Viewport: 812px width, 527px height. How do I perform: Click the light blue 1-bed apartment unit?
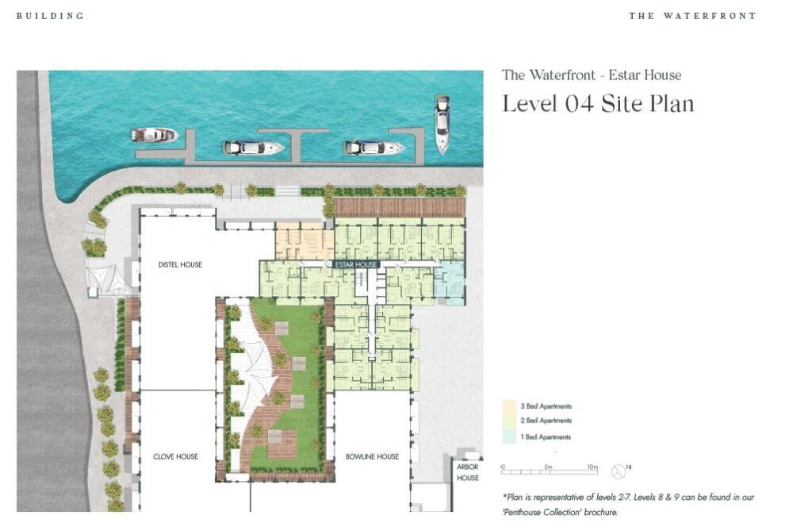pos(450,282)
